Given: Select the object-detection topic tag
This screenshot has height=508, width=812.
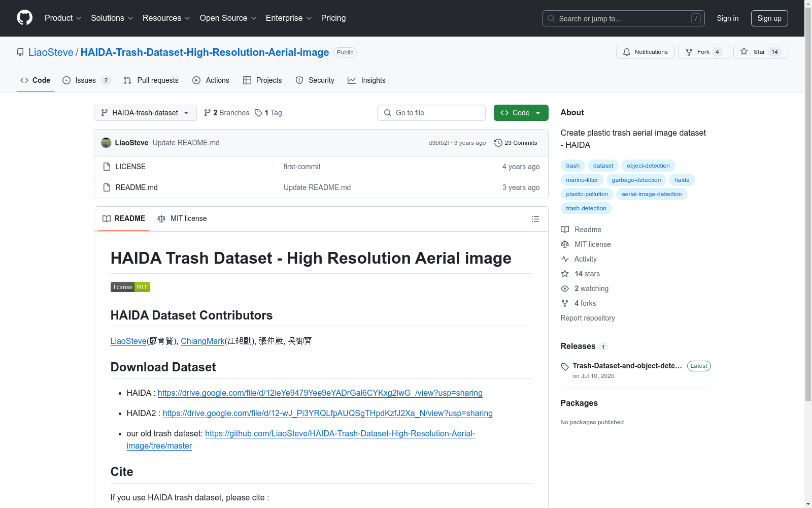Looking at the screenshot, I should click(648, 166).
